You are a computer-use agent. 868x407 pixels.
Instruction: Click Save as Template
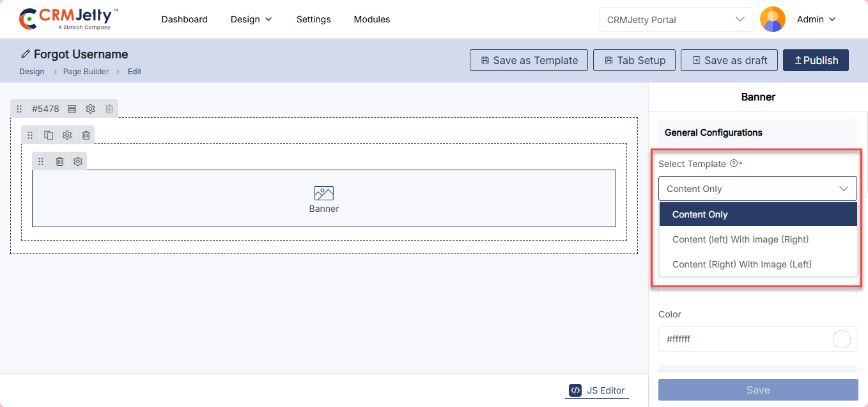tap(529, 60)
